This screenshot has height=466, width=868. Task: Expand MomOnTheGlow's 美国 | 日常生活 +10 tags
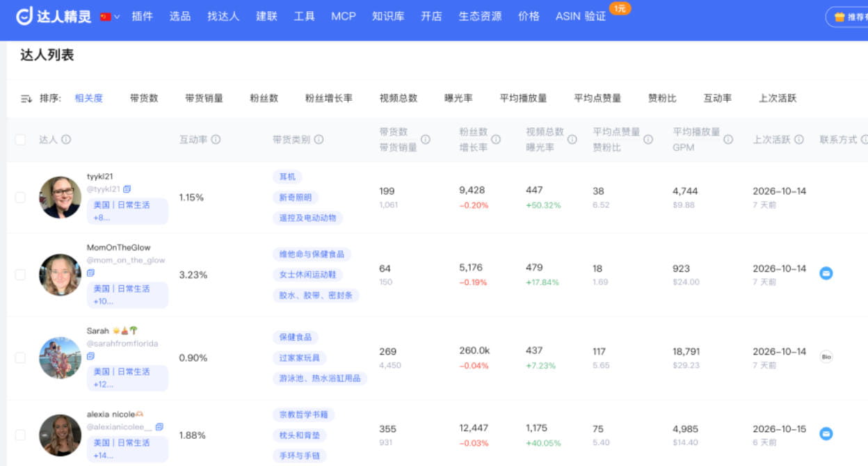(127, 295)
